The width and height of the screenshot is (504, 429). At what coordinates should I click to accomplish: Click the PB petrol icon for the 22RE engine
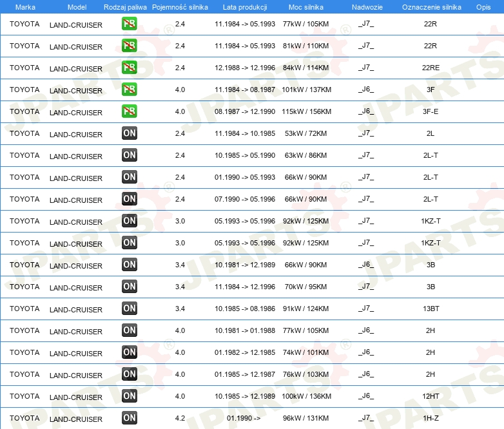point(130,68)
